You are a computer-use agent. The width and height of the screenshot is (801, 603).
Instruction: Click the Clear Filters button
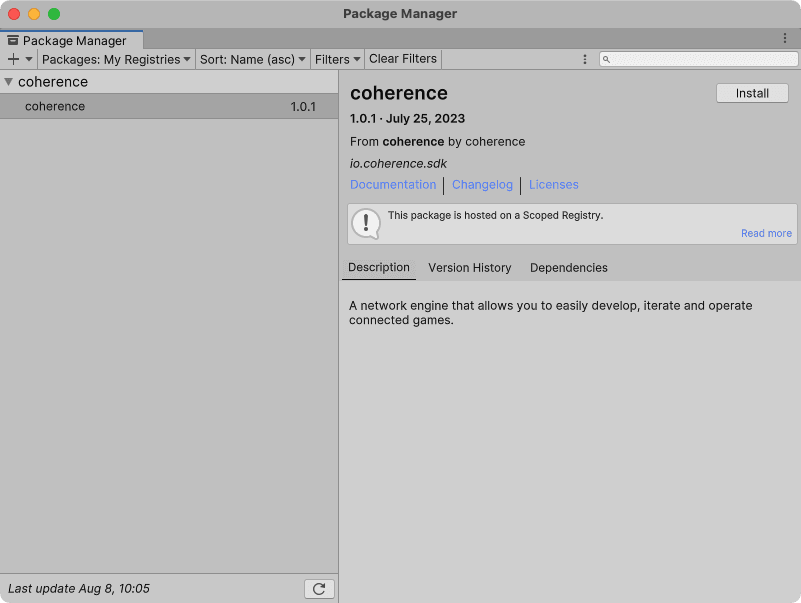[x=402, y=59]
